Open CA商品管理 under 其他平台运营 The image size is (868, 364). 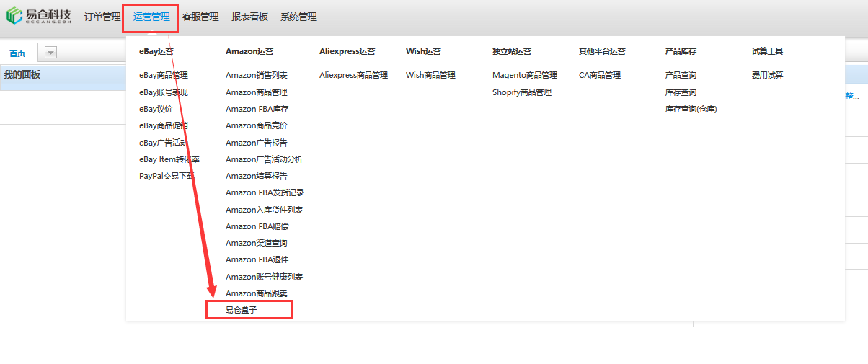pos(600,76)
